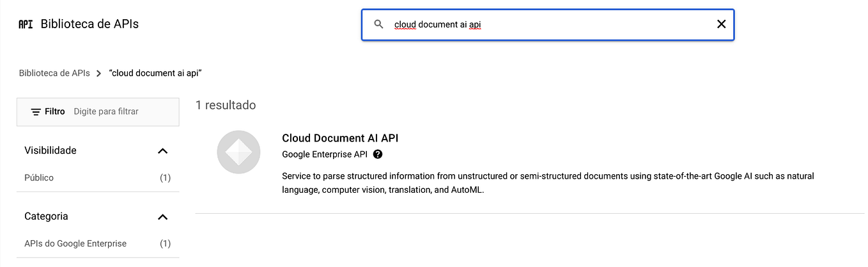Image resolution: width=868 pixels, height=267 pixels.
Task: Click the "cloud document ai api" breadcrumb text
Action: click(x=156, y=73)
